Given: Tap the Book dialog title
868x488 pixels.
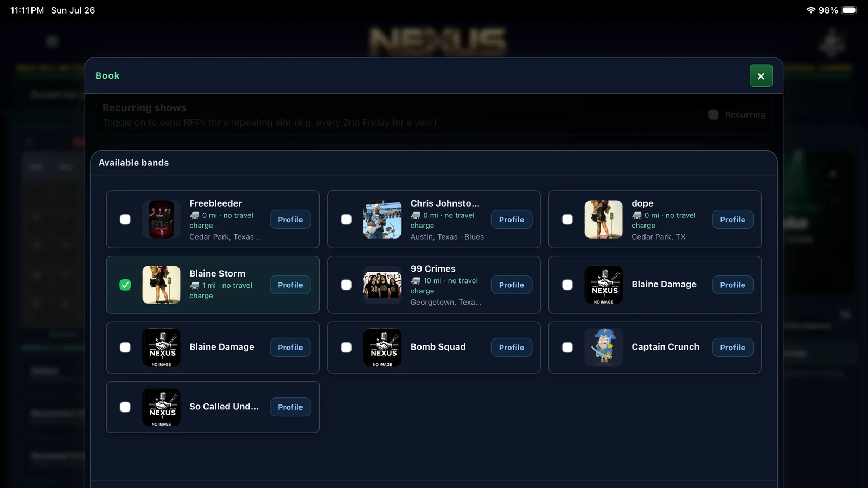Looking at the screenshot, I should tap(107, 76).
